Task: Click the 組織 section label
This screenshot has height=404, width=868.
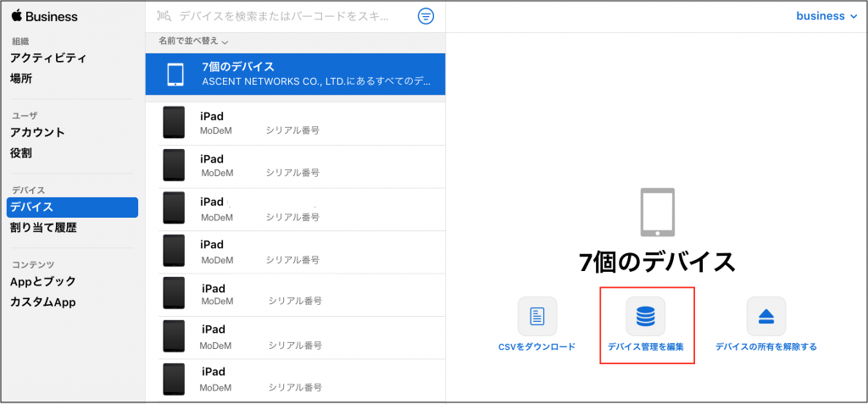Action: (20, 41)
